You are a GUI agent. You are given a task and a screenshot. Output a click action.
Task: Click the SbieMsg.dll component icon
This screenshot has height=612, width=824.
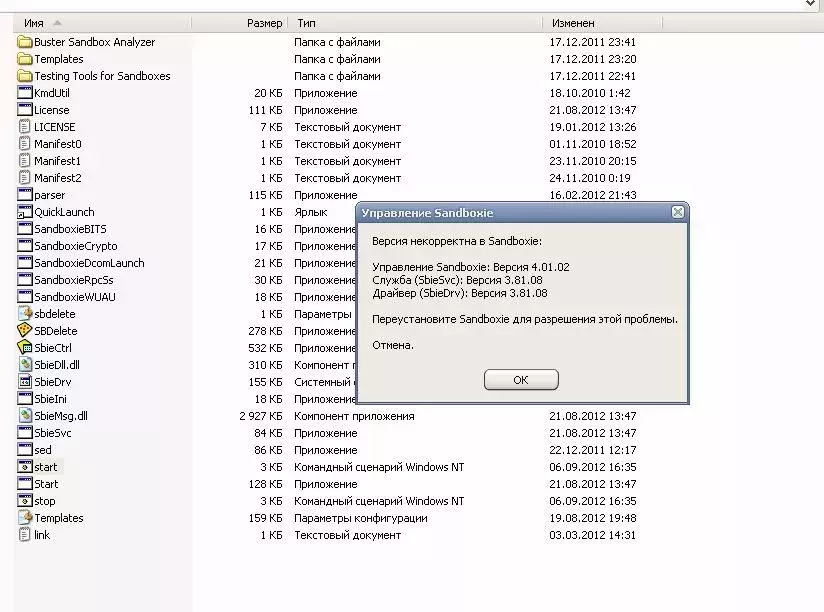point(25,416)
